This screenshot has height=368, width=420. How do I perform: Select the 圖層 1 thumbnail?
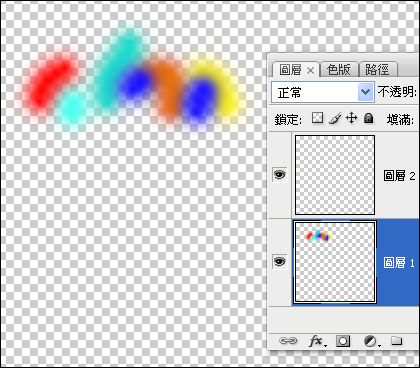(335, 262)
